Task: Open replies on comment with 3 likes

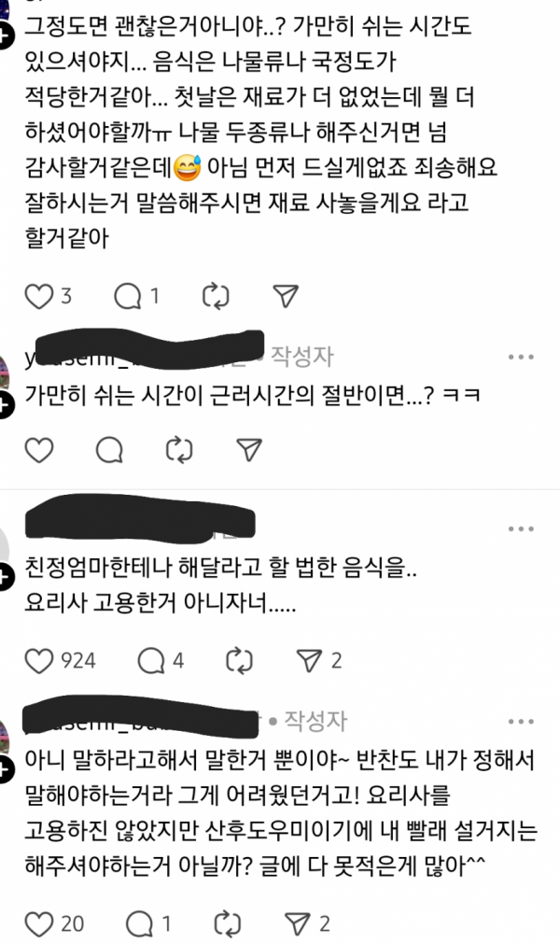Action: point(128,296)
